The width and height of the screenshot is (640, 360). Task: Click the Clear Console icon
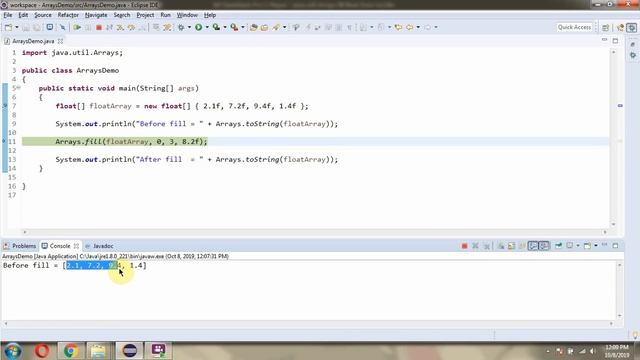click(500, 246)
